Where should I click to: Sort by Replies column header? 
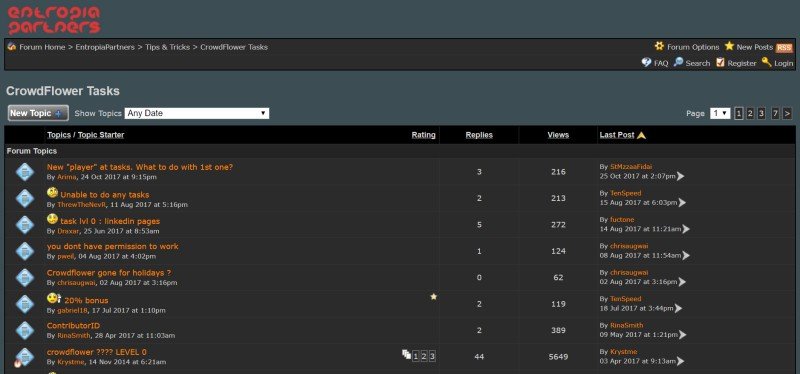point(479,135)
